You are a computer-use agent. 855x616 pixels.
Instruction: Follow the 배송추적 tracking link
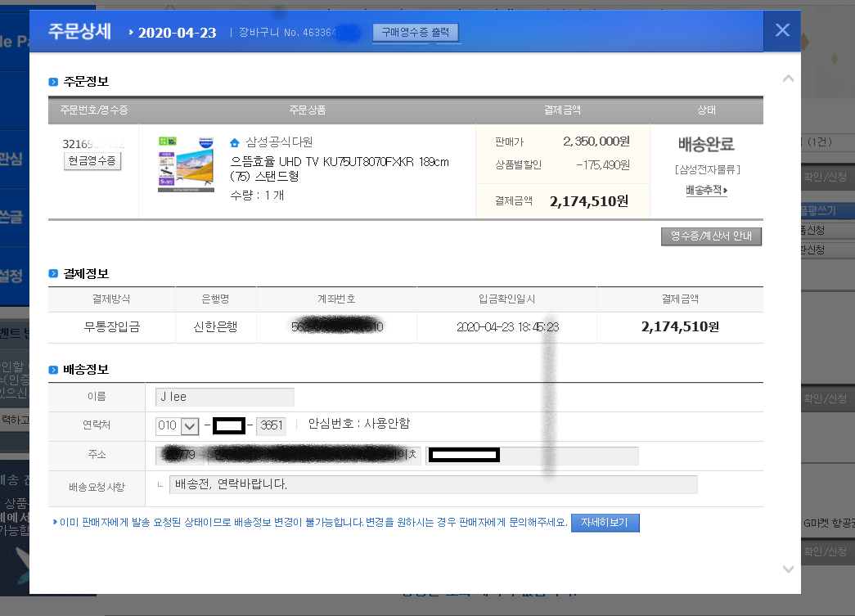pos(706,191)
